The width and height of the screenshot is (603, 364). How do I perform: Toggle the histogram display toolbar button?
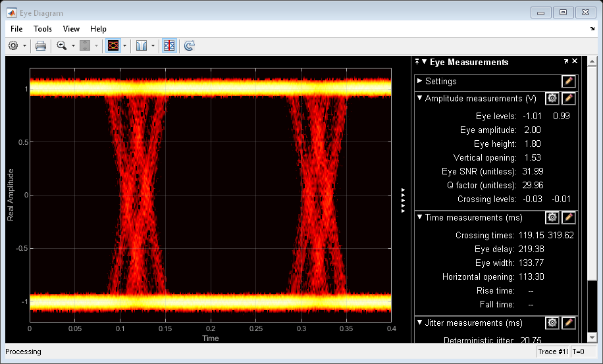coord(141,45)
